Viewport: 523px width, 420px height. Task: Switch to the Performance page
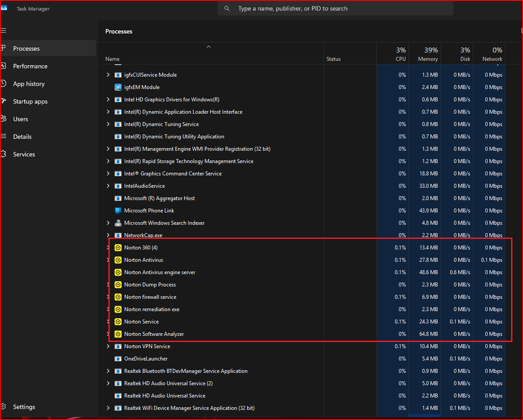point(48,66)
